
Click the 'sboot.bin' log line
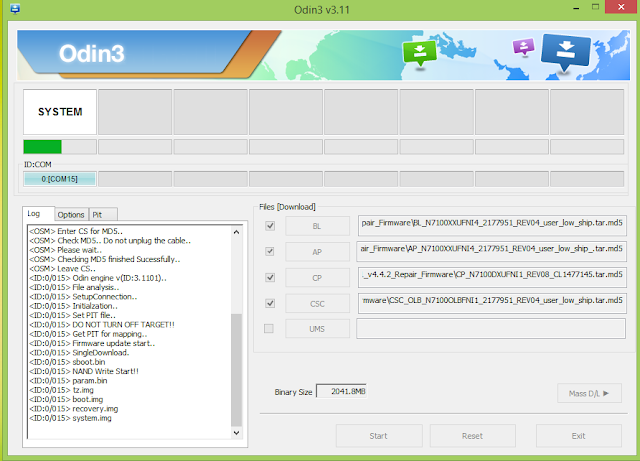point(67,362)
